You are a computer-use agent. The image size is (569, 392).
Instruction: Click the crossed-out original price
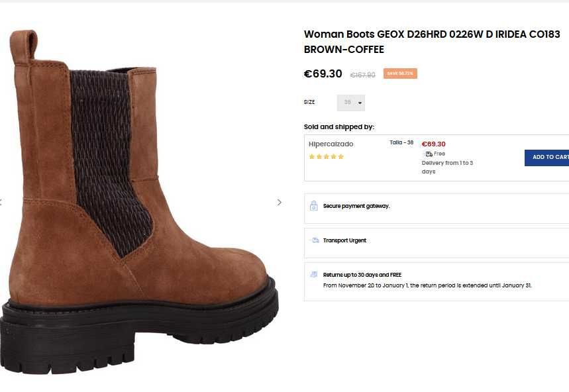click(362, 75)
